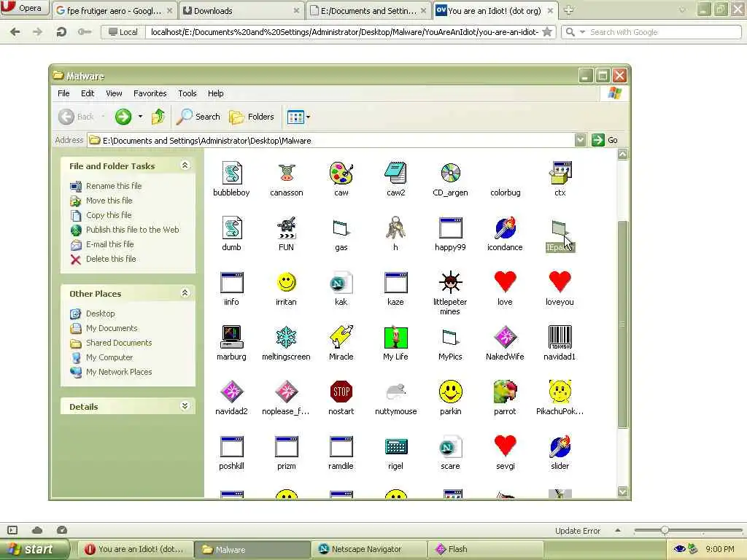Select the kak Netscape icon
747x560 pixels.
(341, 283)
